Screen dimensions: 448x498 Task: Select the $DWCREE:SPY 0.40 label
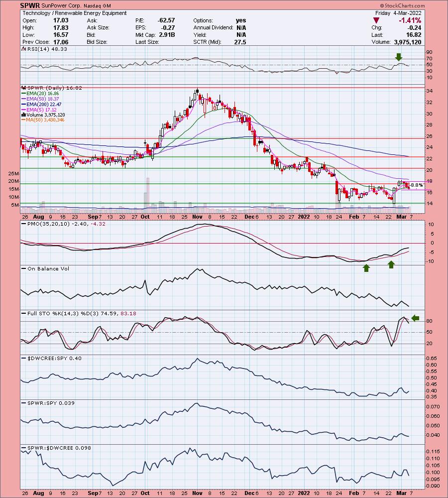(x=51, y=358)
